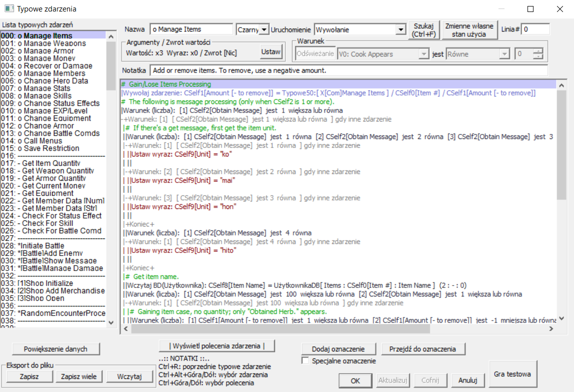
Task: Click the Notatka note text field
Action: [x=348, y=70]
